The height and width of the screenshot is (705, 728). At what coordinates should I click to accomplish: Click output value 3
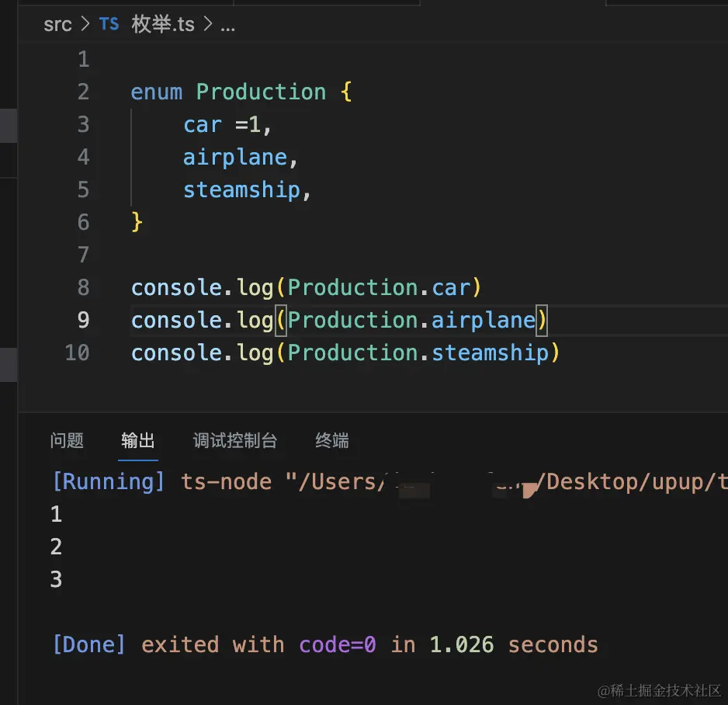point(56,579)
